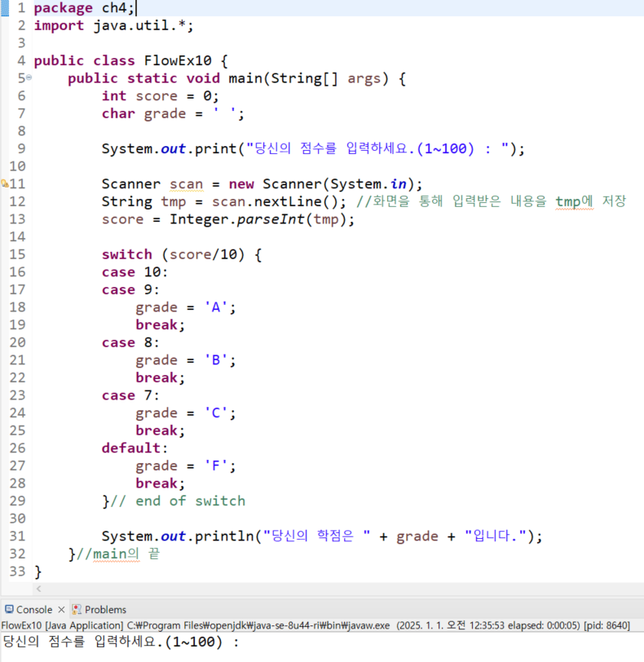Click 'new Scanner(System.in)' expression
Screen dimensions: 644x662
click(x=321, y=184)
